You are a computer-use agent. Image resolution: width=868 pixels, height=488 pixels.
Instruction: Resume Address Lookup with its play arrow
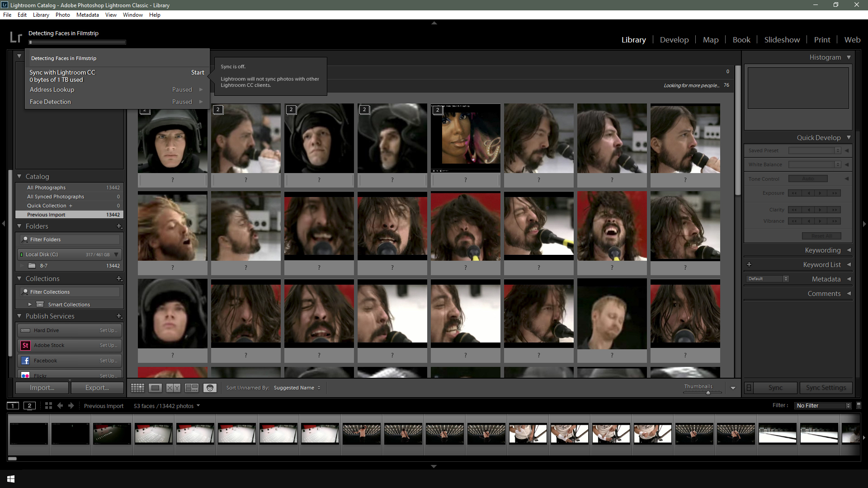tap(201, 89)
